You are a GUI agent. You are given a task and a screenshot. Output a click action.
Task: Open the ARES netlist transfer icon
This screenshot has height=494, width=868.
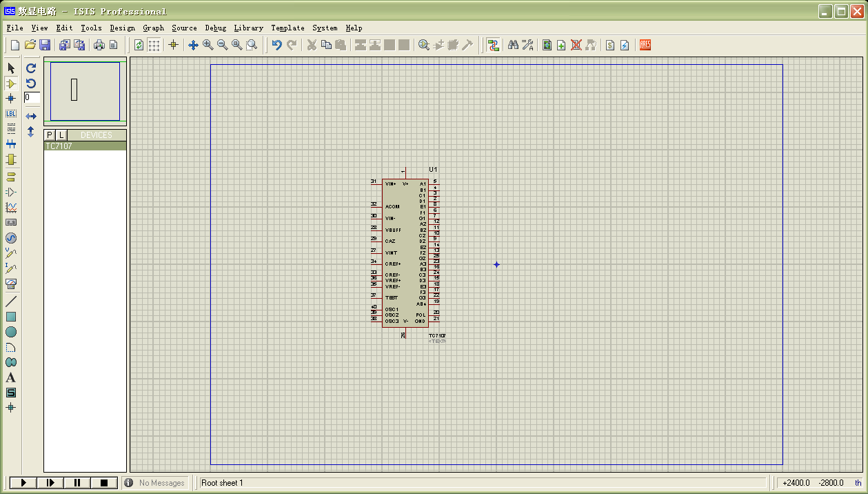click(x=645, y=45)
